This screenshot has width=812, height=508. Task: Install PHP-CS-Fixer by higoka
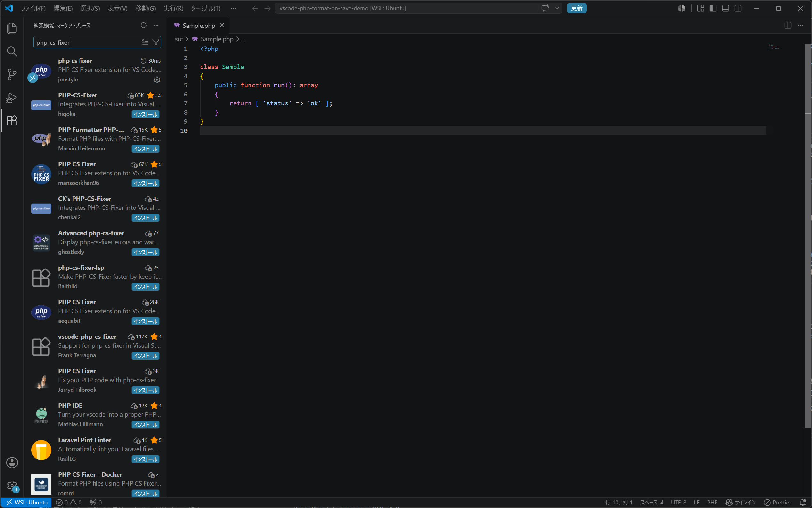click(145, 114)
